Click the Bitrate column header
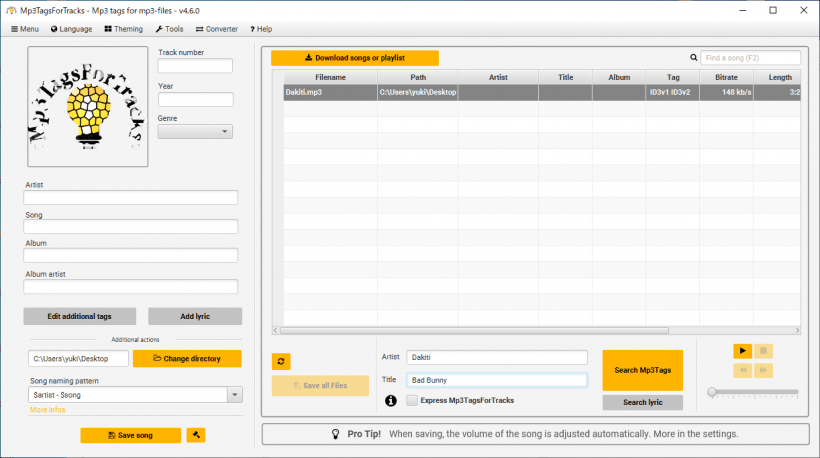Viewport: 820px width, 458px height. pos(726,77)
